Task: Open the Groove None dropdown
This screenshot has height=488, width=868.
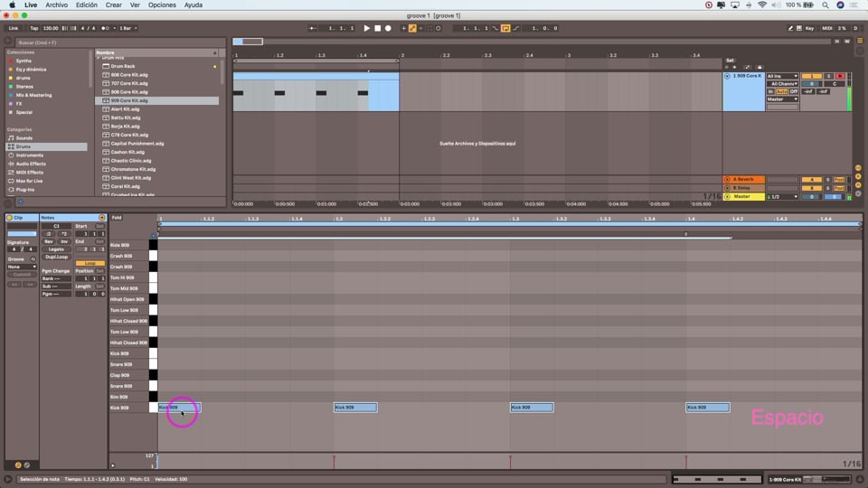Action: (x=22, y=267)
